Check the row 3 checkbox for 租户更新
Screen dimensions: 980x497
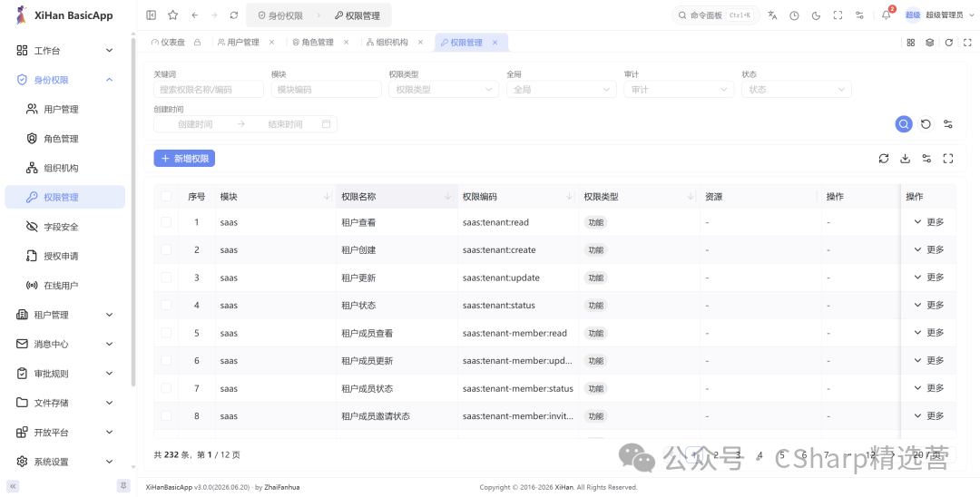tap(166, 278)
